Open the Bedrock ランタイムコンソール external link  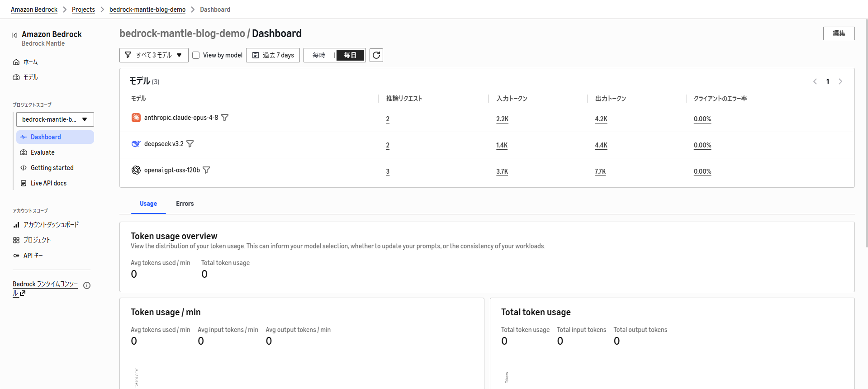click(45, 288)
